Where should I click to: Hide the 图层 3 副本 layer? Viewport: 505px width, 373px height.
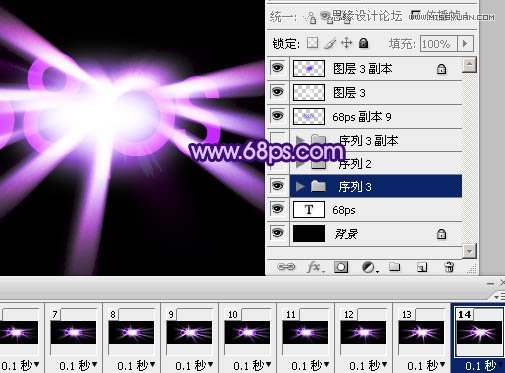click(x=277, y=68)
